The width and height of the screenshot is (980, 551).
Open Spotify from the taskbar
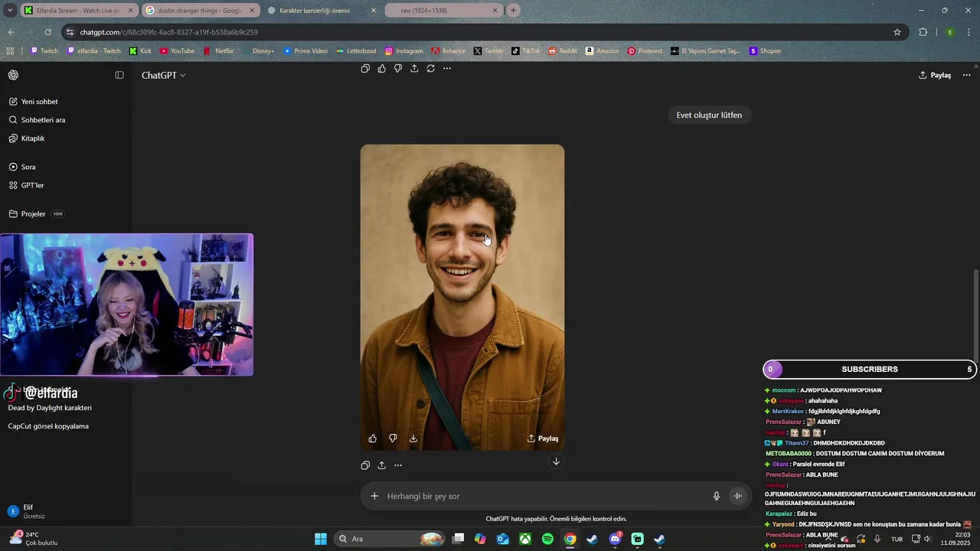[547, 539]
